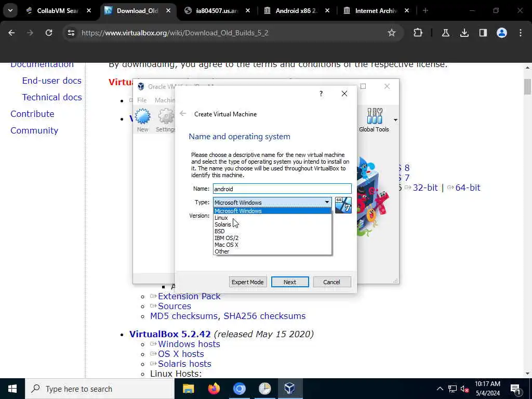Click the page vertical scrollbar thumb
The width and height of the screenshot is (532, 399).
[x=527, y=87]
